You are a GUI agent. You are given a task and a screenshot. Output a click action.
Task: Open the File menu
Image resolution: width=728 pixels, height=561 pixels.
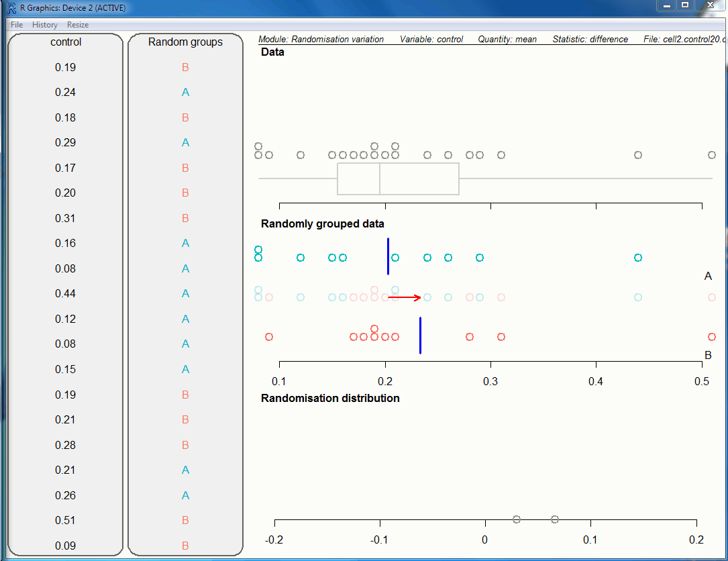(17, 25)
